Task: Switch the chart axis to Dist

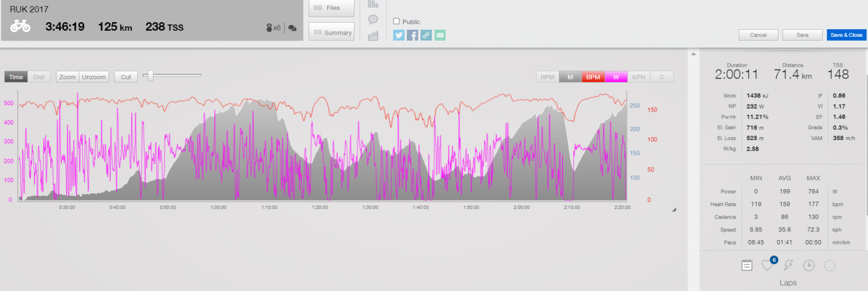Action: click(x=39, y=77)
